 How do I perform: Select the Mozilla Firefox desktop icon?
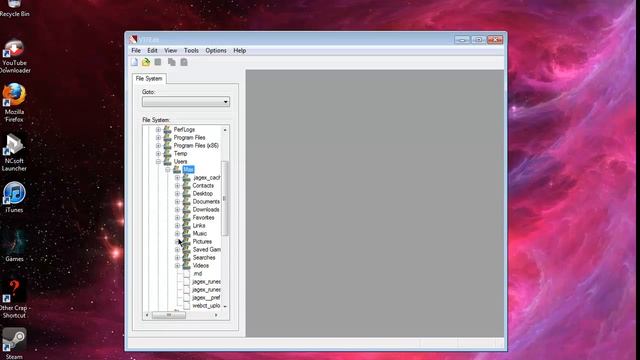coord(14,102)
